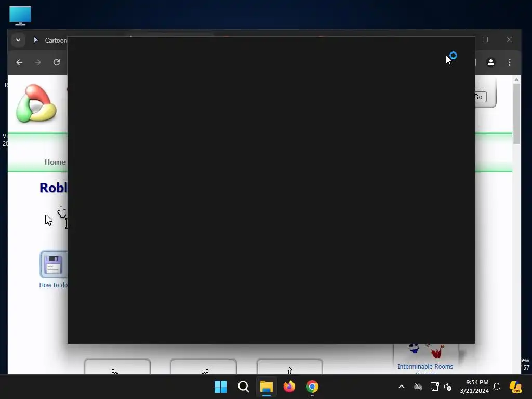Click the OneDrive cloud tray icon
The width and height of the screenshot is (532, 399).
tap(418, 387)
